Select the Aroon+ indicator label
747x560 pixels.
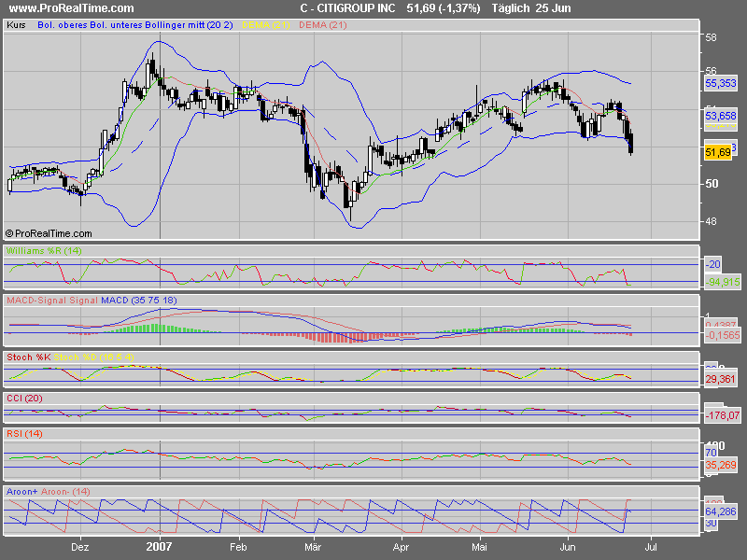[x=21, y=492]
